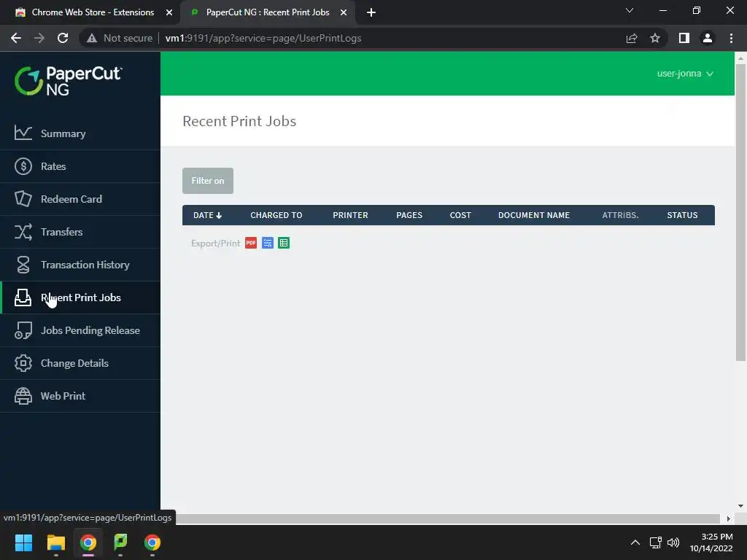Click the horizontal scrollbar right arrow
This screenshot has width=747, height=560.
click(729, 518)
